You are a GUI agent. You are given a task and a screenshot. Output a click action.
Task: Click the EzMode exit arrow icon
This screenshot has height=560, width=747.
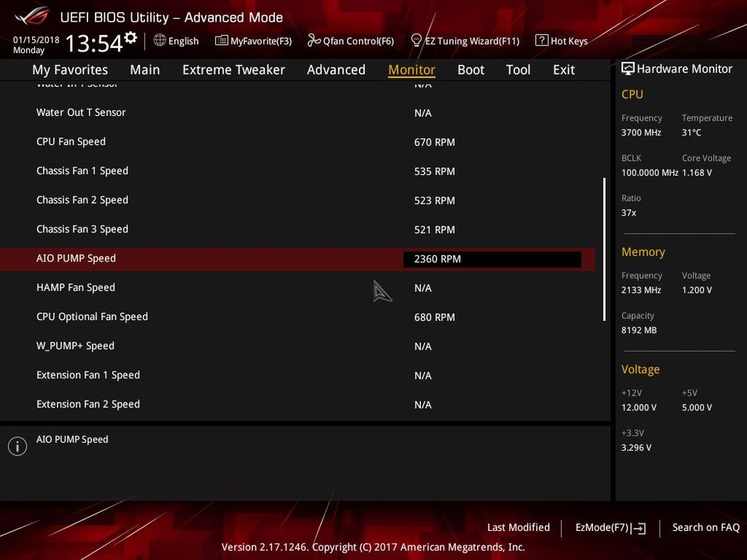pyautogui.click(x=639, y=528)
